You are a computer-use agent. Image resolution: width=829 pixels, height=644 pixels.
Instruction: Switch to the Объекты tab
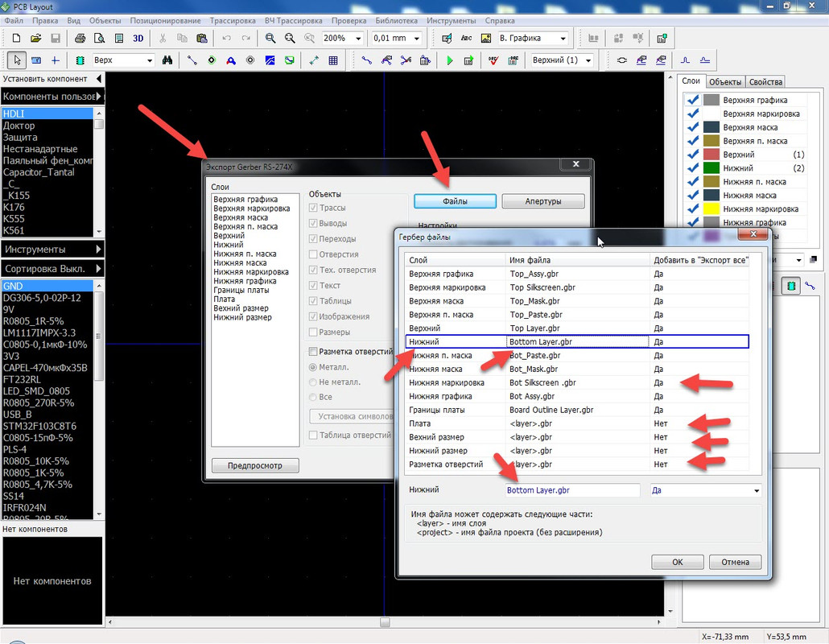coord(725,82)
